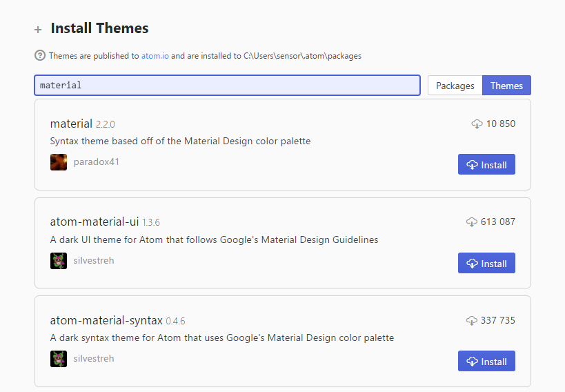This screenshot has width=565, height=392.
Task: Switch to Packages search mode
Action: point(455,86)
